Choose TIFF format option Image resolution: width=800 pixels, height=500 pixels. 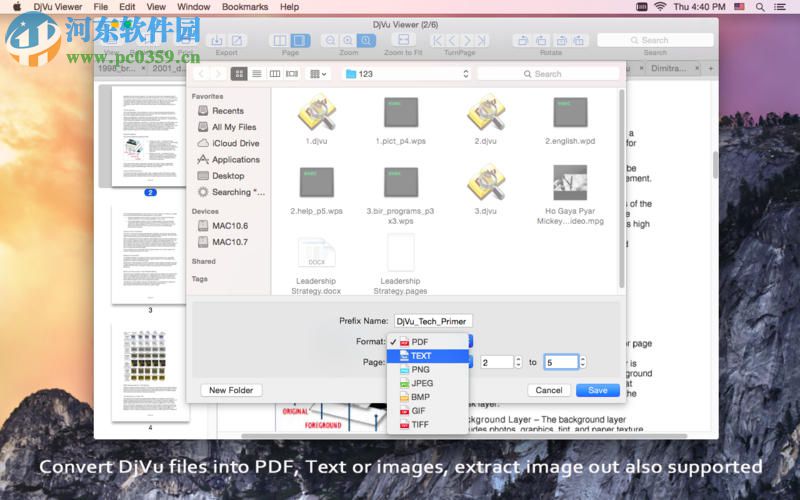coord(428,424)
